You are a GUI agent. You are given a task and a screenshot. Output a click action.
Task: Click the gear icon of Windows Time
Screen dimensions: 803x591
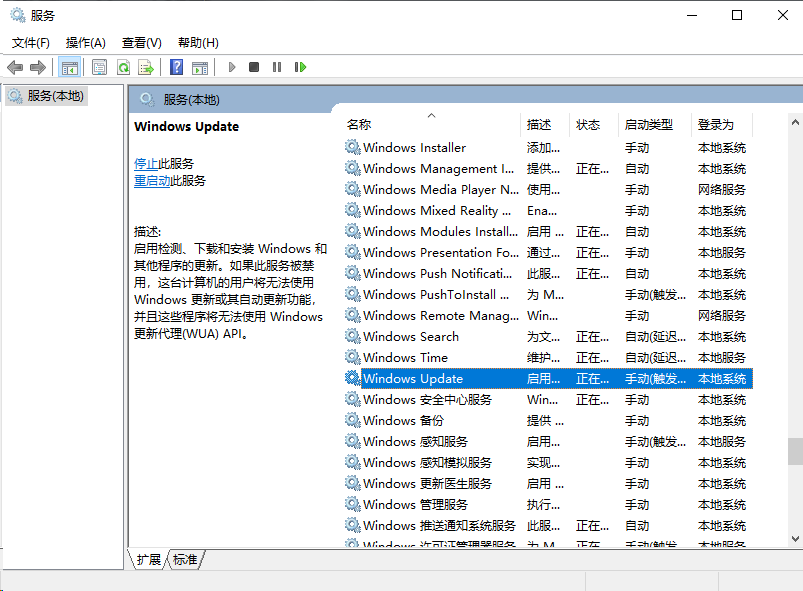click(352, 357)
